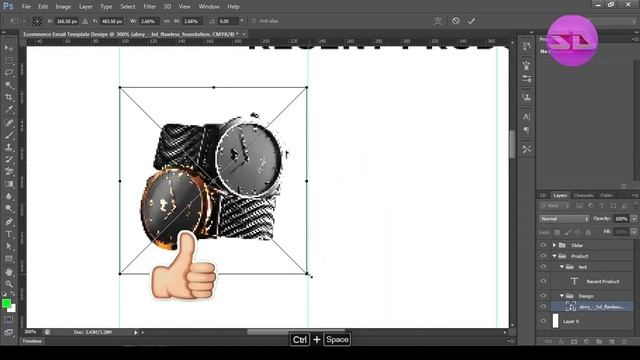Hide the Recent Product text layer
The image size is (640, 360).
[543, 281]
